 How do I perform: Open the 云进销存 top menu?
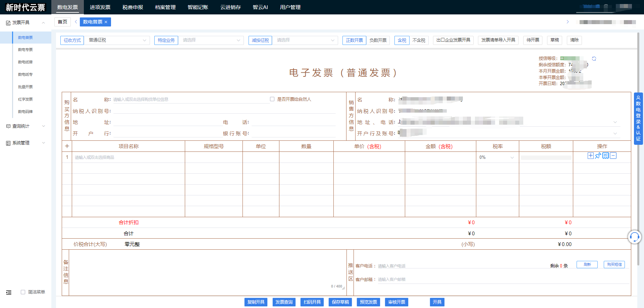point(230,7)
